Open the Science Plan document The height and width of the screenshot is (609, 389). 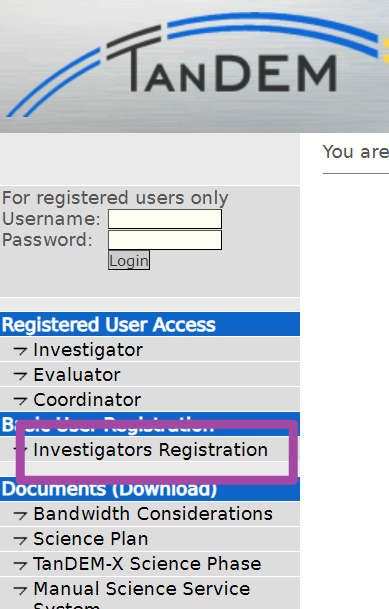90,539
